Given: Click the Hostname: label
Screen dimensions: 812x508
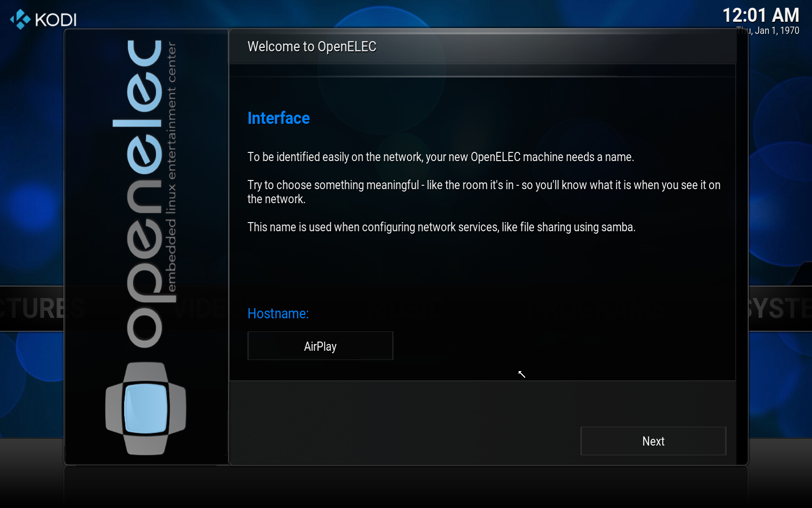Looking at the screenshot, I should click(278, 314).
